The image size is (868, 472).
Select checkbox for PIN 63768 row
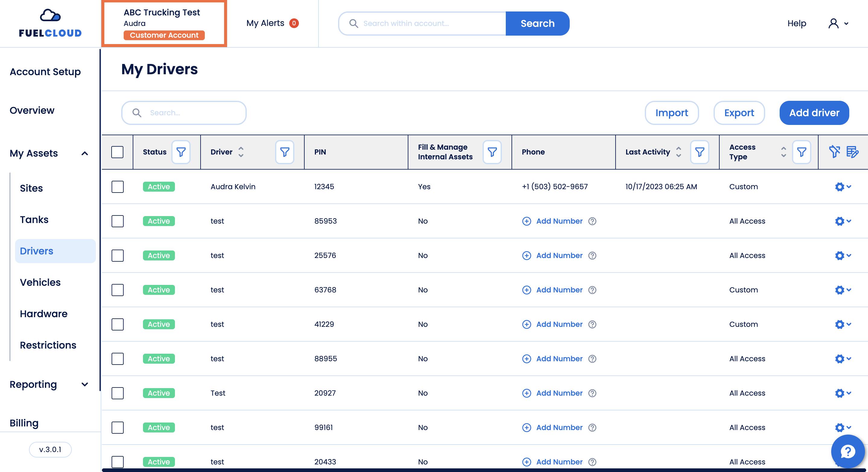(x=117, y=290)
